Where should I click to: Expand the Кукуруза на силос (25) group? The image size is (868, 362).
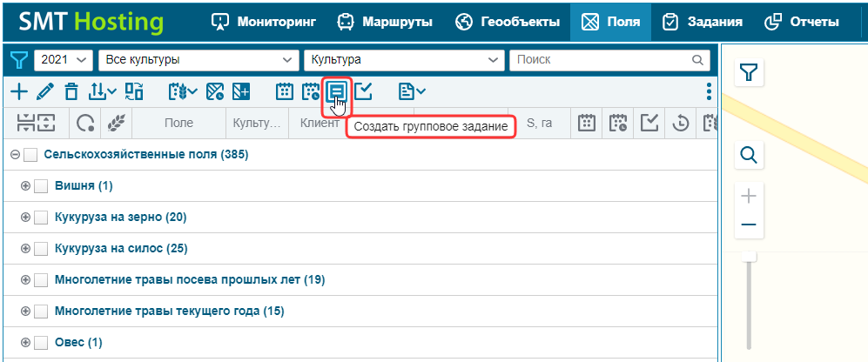[25, 249]
